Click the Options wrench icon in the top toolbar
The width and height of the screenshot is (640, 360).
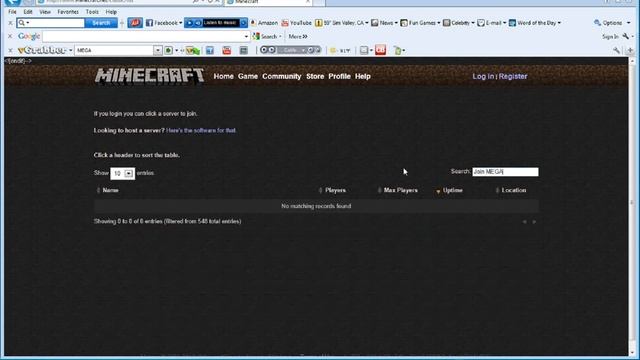[x=597, y=23]
